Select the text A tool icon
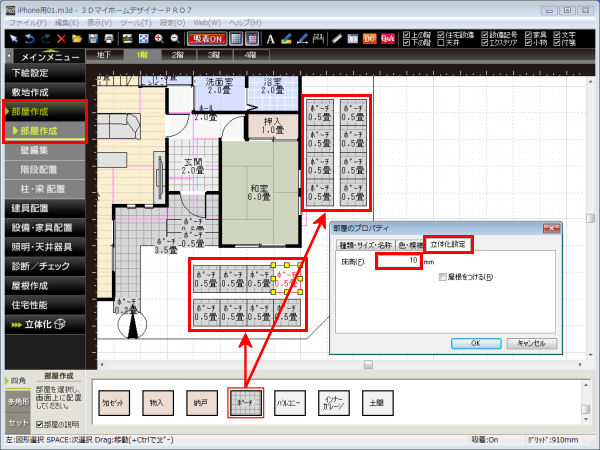This screenshot has height=450, width=600. 270,38
